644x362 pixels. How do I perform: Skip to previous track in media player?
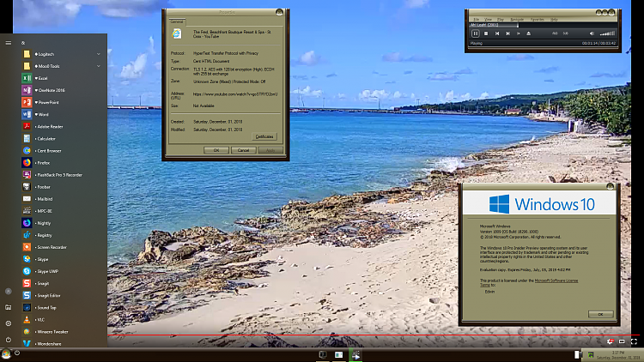coord(497,33)
